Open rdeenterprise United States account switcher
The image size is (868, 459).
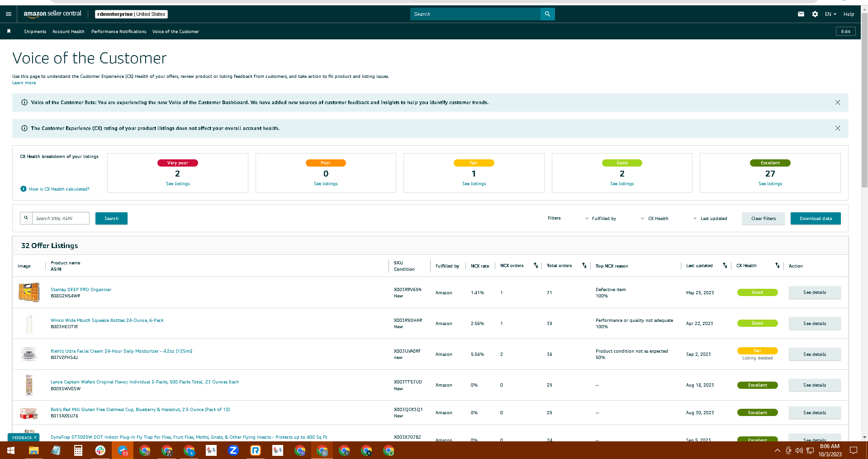(131, 14)
